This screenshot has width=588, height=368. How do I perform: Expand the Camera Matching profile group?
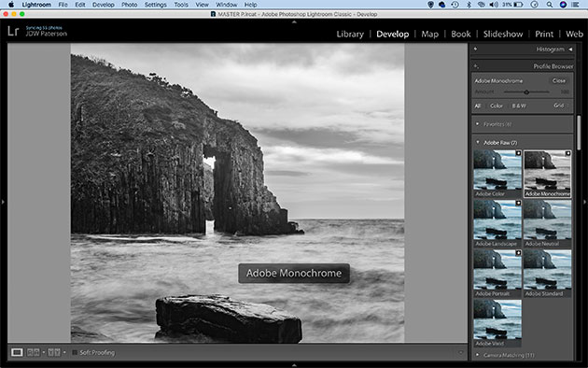[x=477, y=355]
